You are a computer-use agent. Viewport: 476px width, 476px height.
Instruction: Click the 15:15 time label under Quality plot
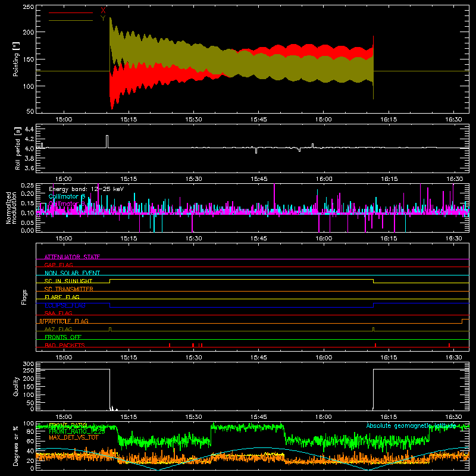point(129,417)
